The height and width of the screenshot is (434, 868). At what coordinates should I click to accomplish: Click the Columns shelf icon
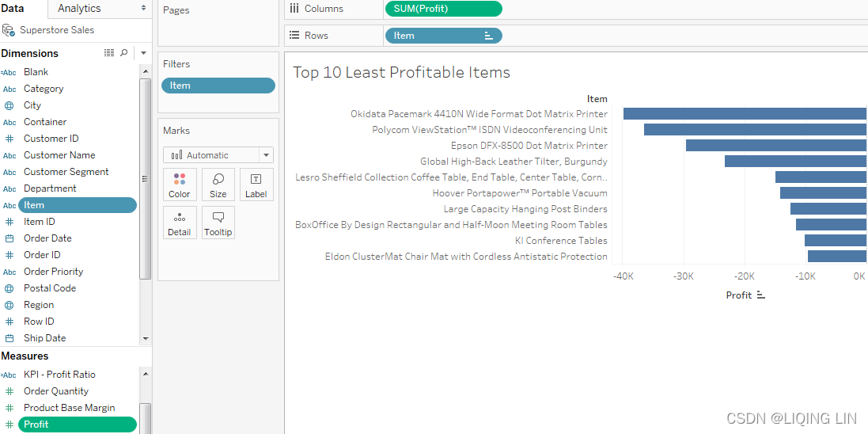294,8
